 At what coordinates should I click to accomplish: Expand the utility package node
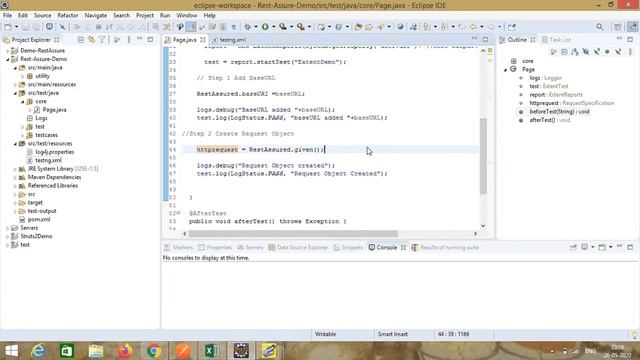click(22, 76)
